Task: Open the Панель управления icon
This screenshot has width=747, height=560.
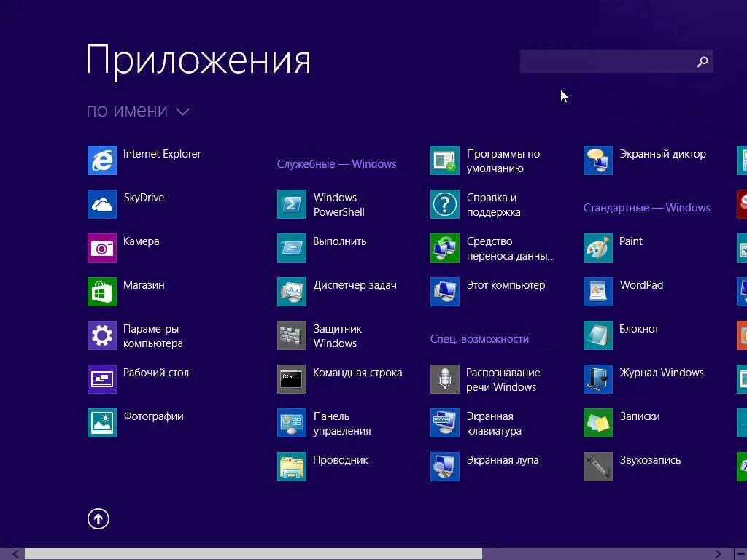Action: [292, 423]
